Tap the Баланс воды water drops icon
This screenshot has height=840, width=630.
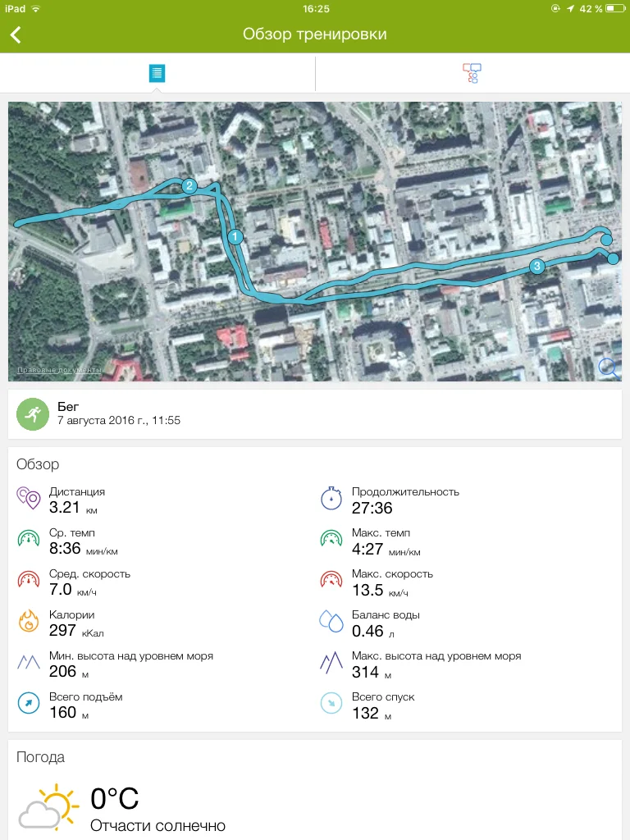(331, 622)
